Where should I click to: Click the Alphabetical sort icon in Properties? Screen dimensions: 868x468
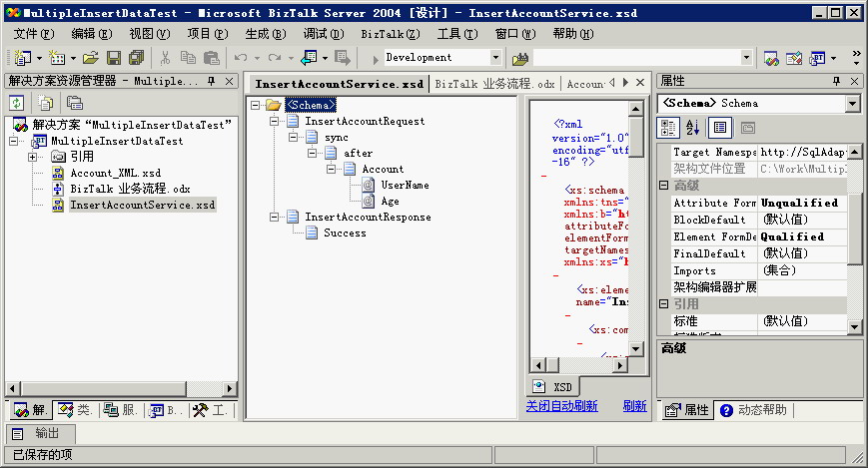pos(693,128)
